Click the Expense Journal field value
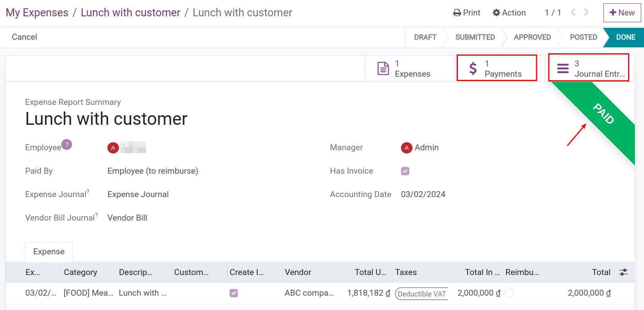Screen dimensions: 644x310 click(x=138, y=194)
